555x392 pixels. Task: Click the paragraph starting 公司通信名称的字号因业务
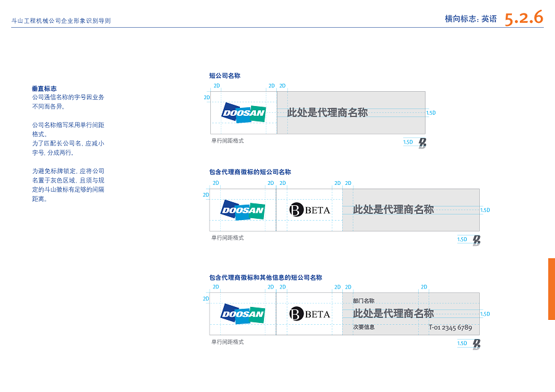click(x=68, y=102)
